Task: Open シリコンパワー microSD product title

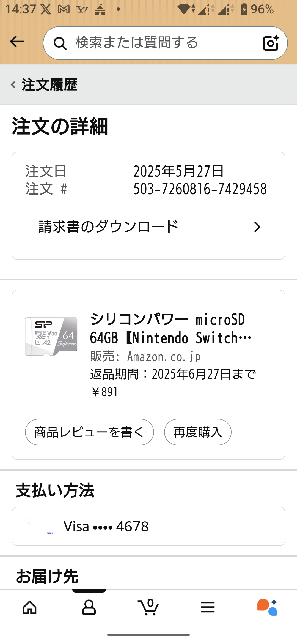Action: coord(170,329)
